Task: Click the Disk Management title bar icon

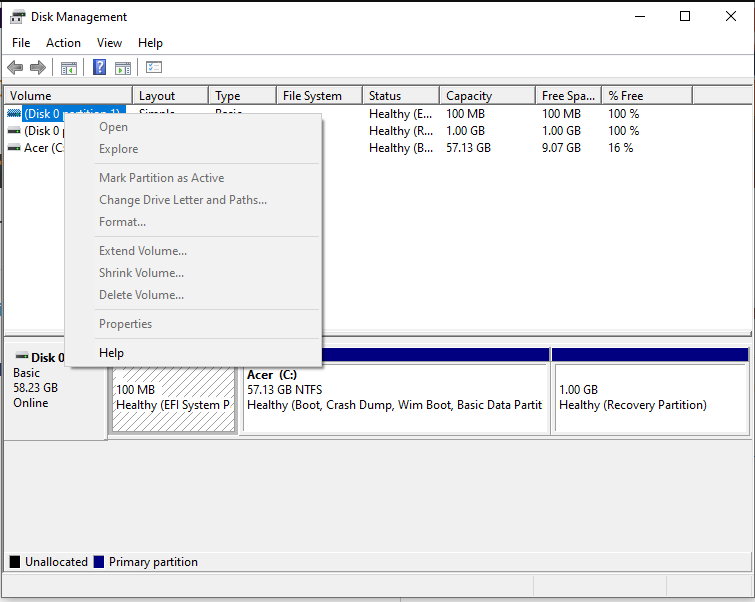Action: tap(18, 16)
